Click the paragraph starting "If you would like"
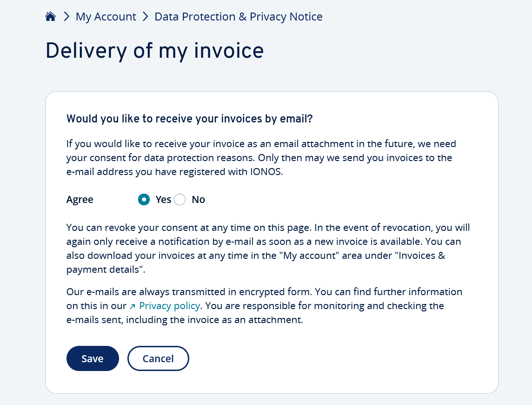532x405 pixels. pos(261,158)
